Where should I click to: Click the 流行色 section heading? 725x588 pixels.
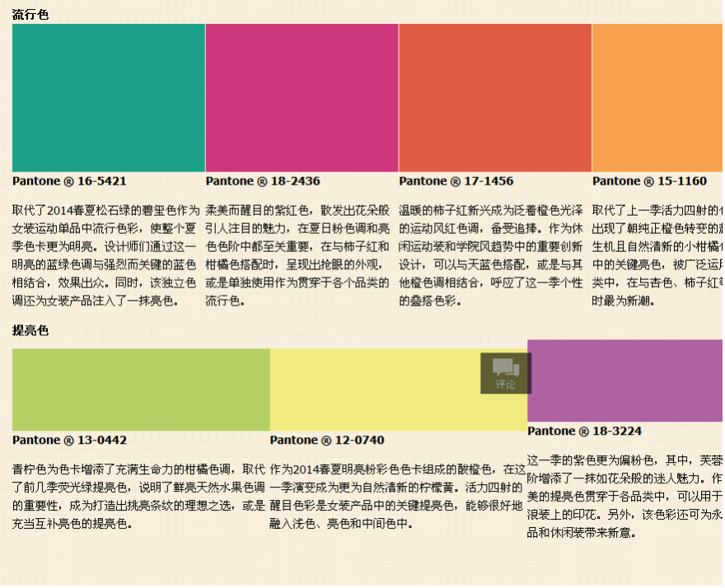(x=30, y=15)
